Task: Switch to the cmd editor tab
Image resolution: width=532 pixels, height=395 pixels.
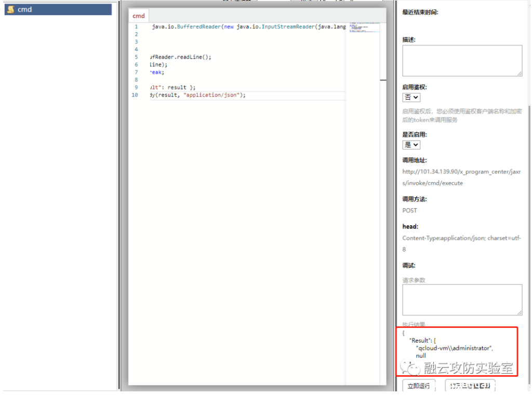Action: [138, 16]
